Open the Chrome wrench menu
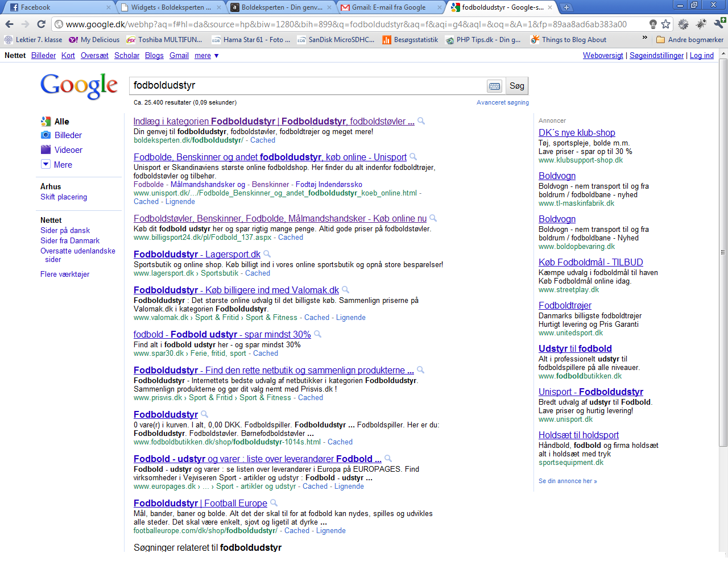The image size is (728, 582). pyautogui.click(x=719, y=24)
